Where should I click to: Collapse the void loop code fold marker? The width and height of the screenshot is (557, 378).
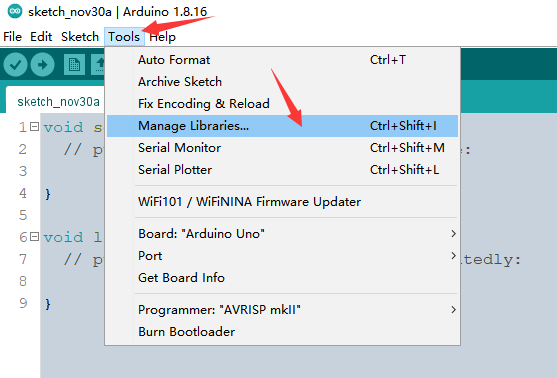[34, 237]
